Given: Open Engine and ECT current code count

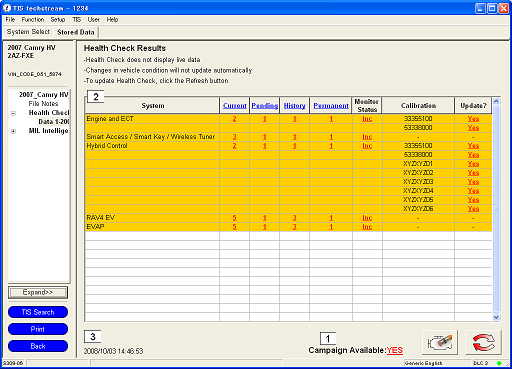Looking at the screenshot, I should [x=234, y=119].
